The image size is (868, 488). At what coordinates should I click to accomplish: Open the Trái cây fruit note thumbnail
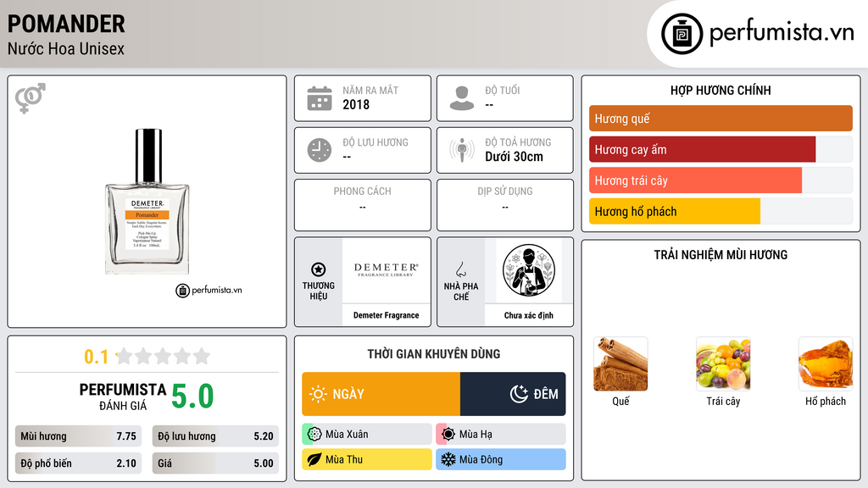pyautogui.click(x=723, y=364)
